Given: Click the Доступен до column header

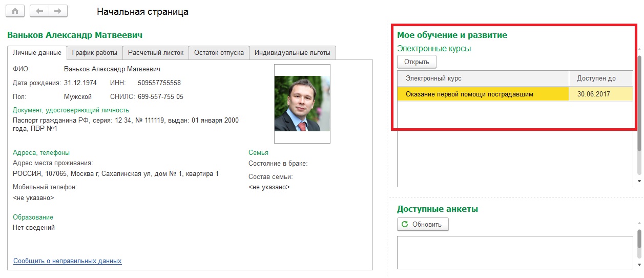Looking at the screenshot, I should [601, 78].
